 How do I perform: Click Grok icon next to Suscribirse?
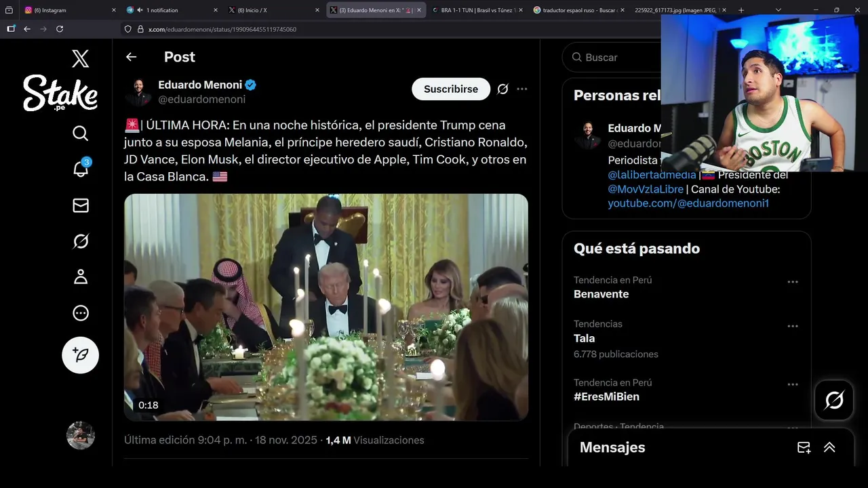pyautogui.click(x=502, y=89)
